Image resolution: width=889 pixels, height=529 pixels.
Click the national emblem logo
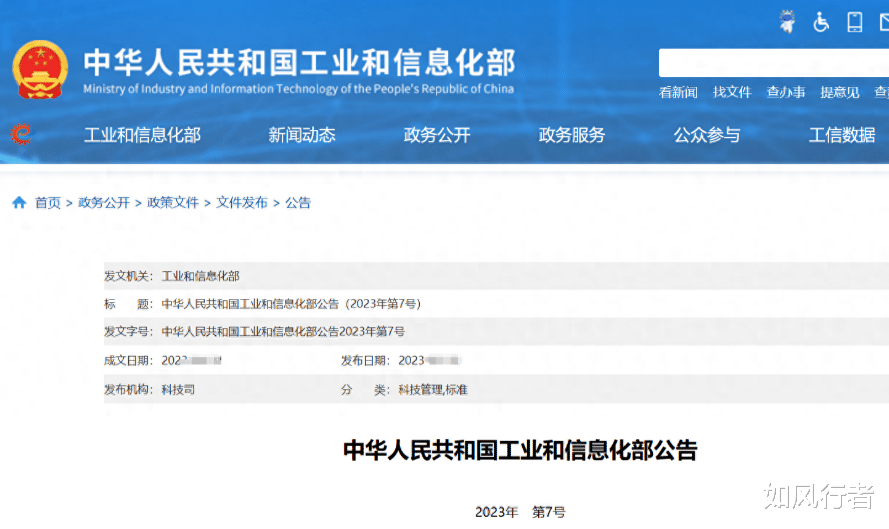point(40,70)
